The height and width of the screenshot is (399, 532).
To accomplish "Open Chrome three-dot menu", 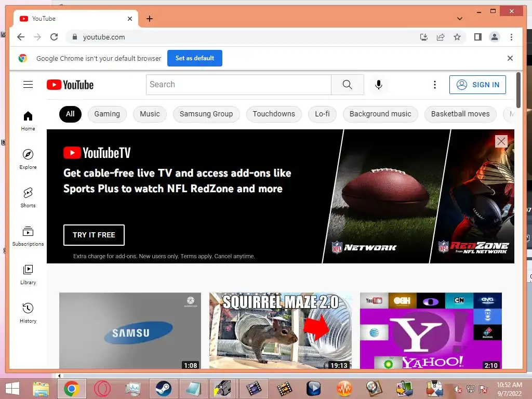I will tap(511, 37).
